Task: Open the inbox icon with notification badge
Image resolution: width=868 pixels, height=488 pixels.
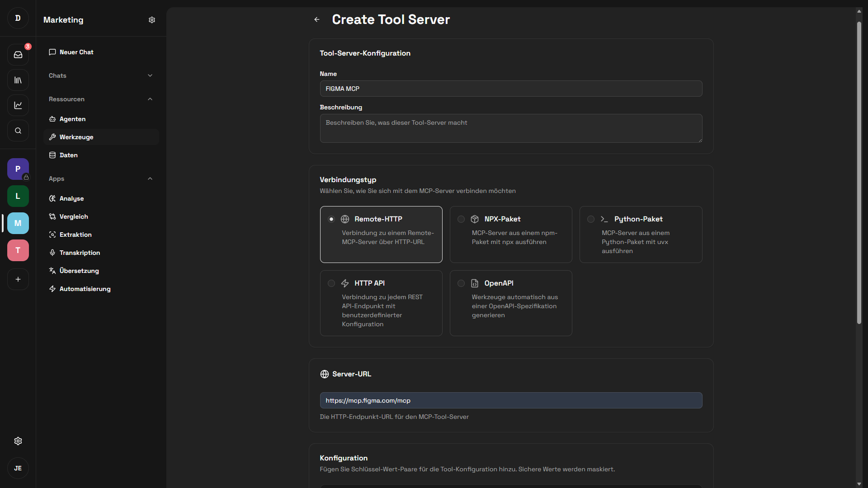Action: pyautogui.click(x=18, y=55)
